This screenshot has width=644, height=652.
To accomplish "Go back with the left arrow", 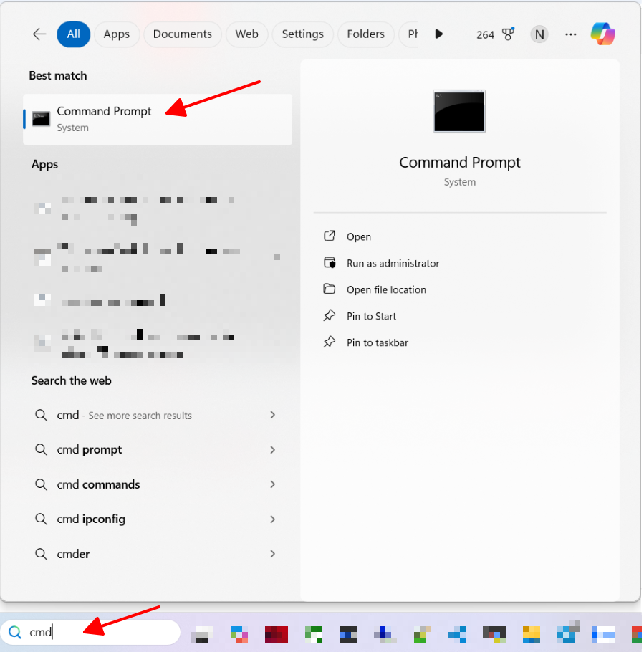I will (x=39, y=34).
